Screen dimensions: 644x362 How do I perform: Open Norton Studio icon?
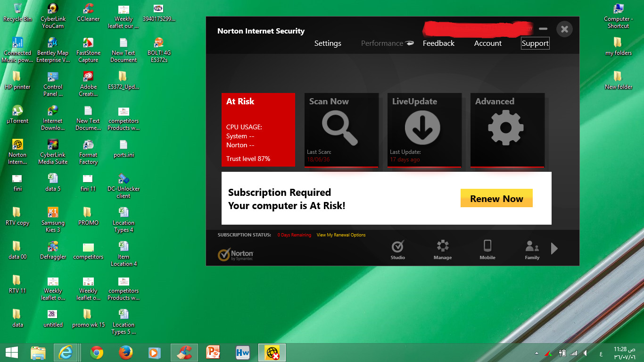398,250
